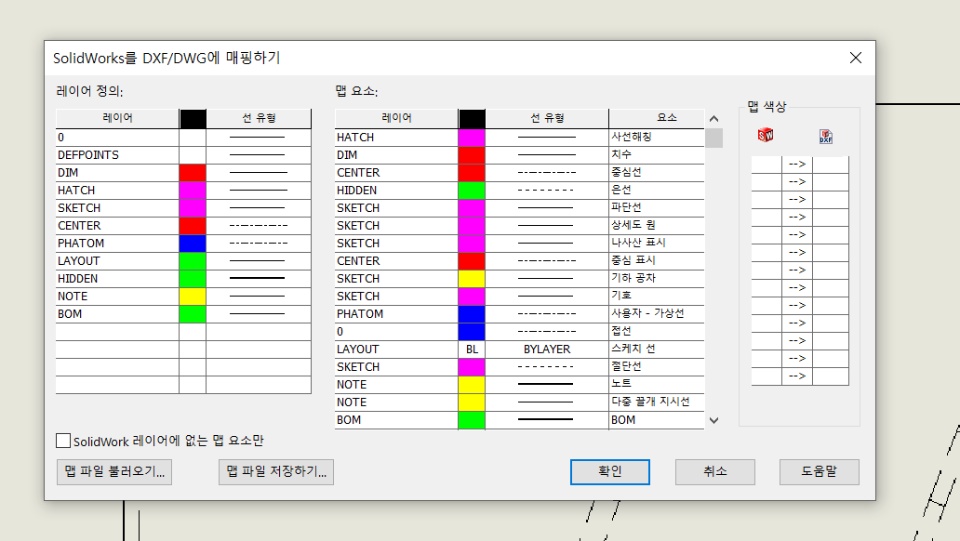The image size is (960, 541).
Task: Click the first empty layer row name cell
Action: 118,332
